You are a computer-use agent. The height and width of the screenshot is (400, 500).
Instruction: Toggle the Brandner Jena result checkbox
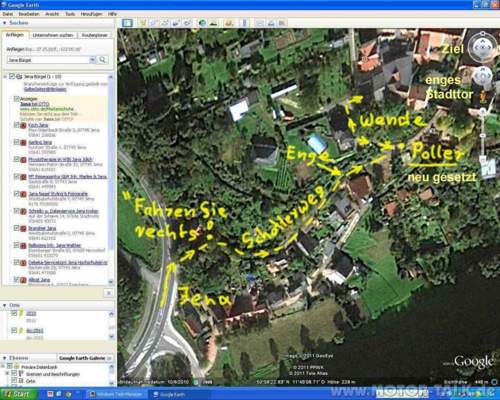16,228
